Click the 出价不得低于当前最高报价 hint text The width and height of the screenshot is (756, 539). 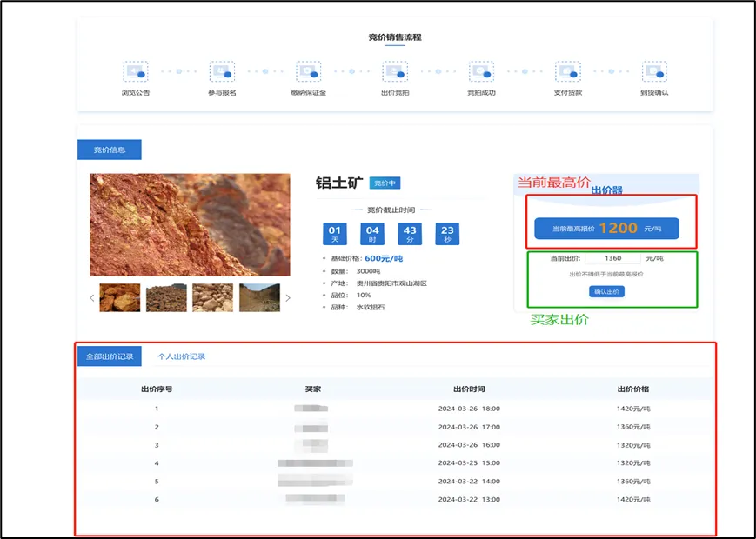point(606,275)
